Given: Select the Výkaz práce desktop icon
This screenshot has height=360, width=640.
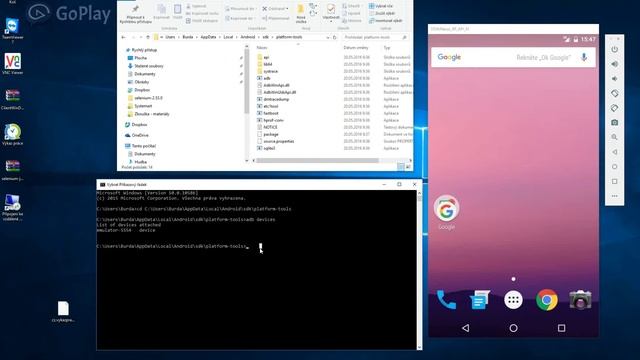Looking at the screenshot, I should click(12, 135).
